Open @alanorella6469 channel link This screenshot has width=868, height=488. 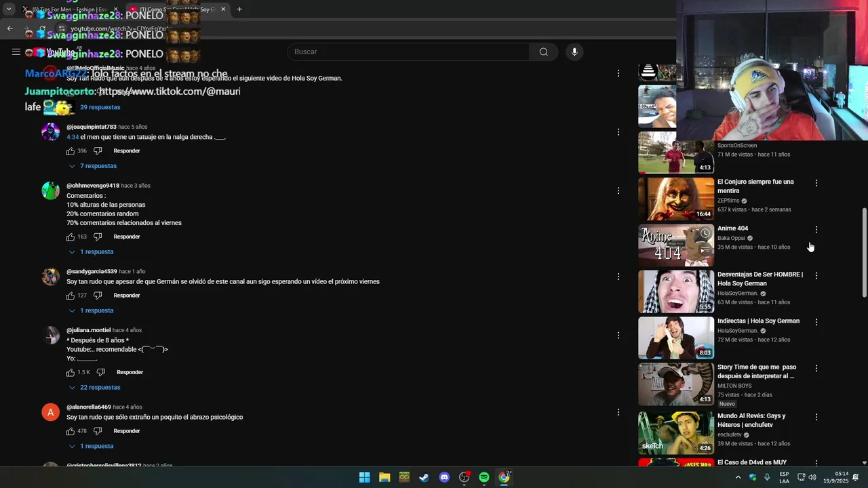[x=89, y=407]
